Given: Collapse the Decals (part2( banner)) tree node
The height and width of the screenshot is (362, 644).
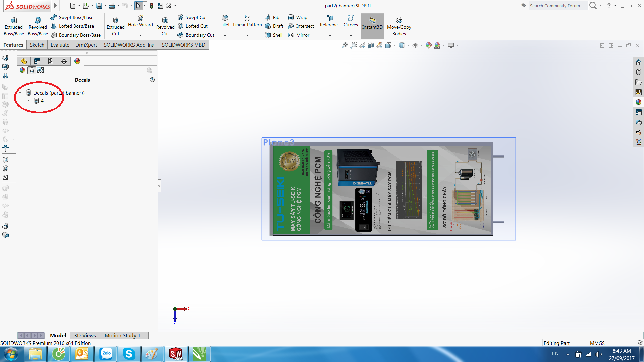Looking at the screenshot, I should click(20, 93).
